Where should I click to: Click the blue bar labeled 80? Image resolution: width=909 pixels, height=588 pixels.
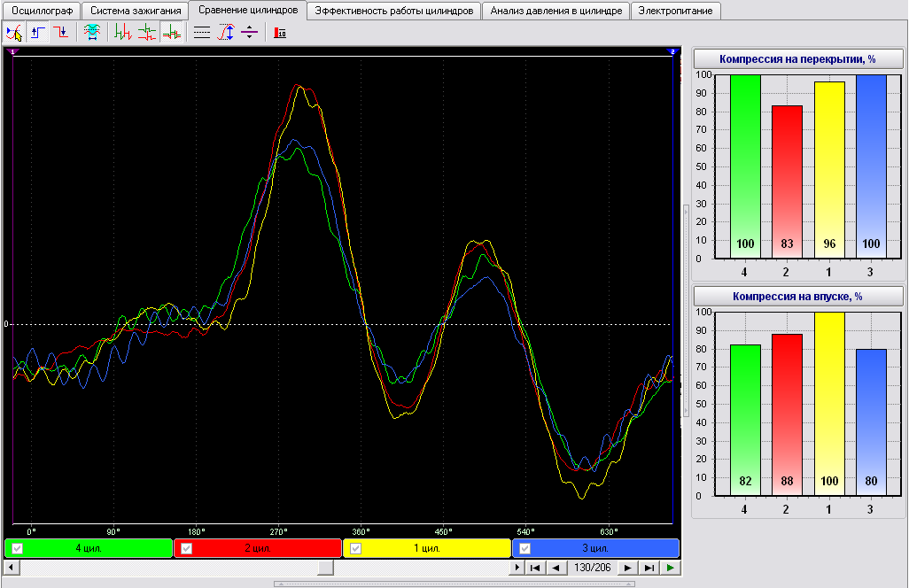[871, 422]
